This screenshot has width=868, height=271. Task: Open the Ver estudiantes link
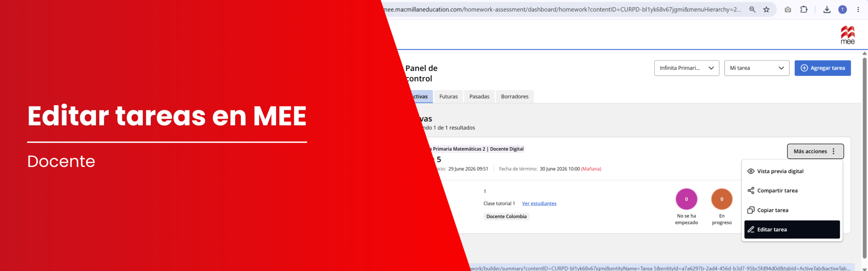[x=539, y=204]
